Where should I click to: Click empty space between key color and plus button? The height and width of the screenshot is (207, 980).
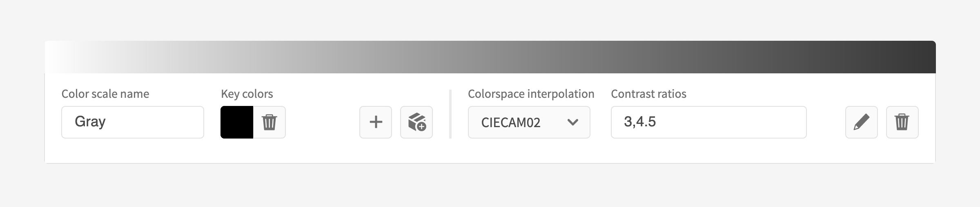323,122
